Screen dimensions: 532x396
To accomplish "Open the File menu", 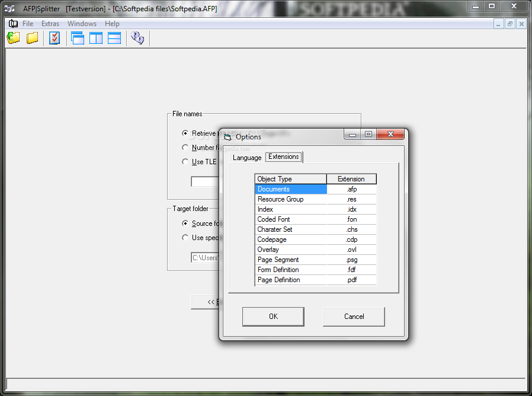I will (28, 24).
